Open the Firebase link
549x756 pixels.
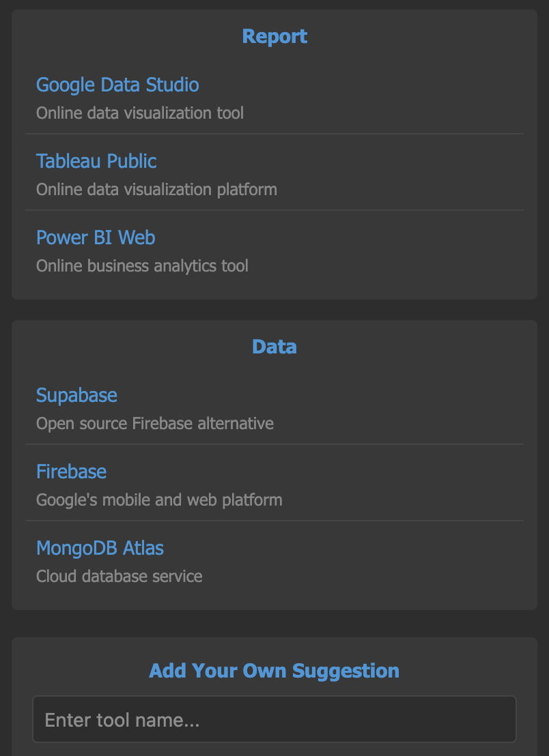tap(72, 471)
